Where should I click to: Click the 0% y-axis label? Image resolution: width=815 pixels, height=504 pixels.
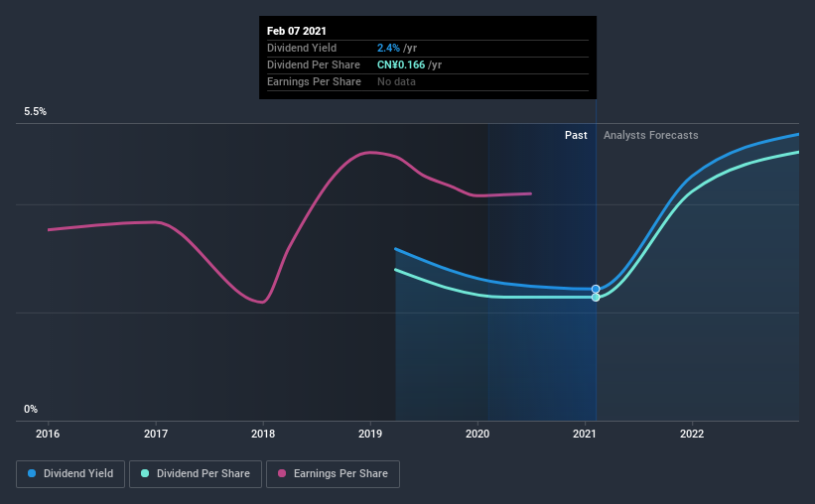tap(31, 410)
